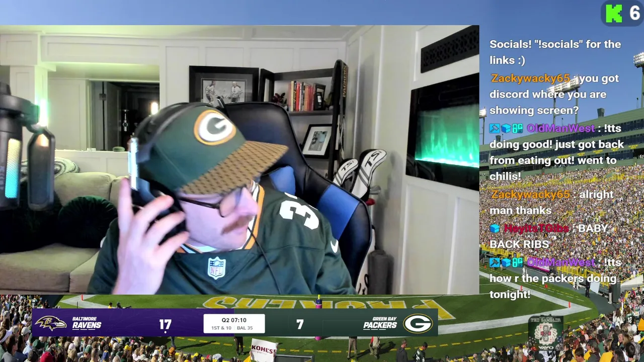Viewport: 644px width, 362px height.
Task: Click hammer badge on the 'how r the packers' message
Action: coord(494,262)
